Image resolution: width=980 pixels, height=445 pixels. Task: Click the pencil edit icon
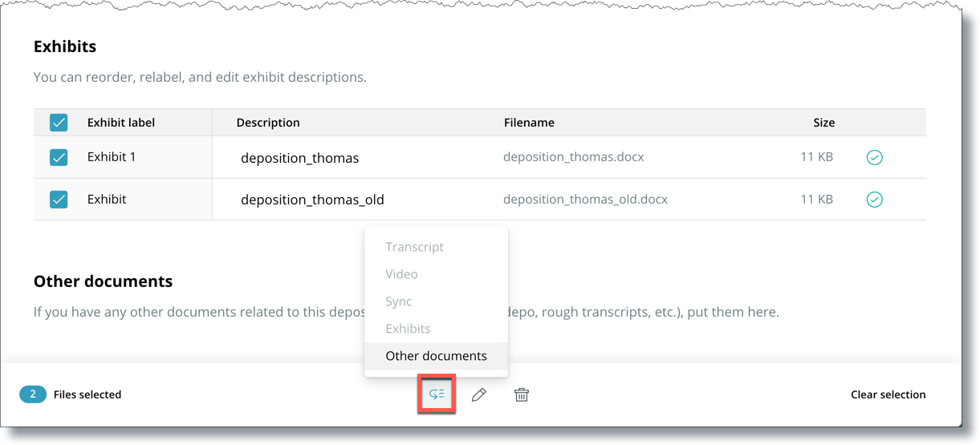(479, 394)
